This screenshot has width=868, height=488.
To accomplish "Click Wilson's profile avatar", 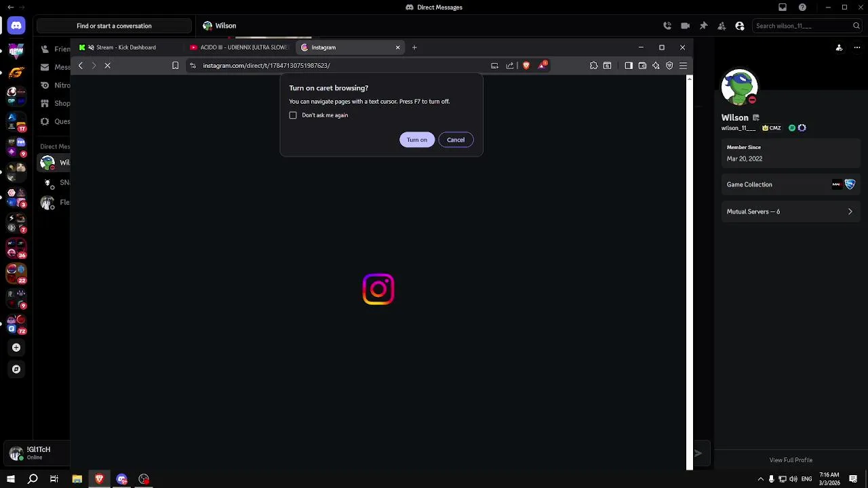I will click(739, 87).
